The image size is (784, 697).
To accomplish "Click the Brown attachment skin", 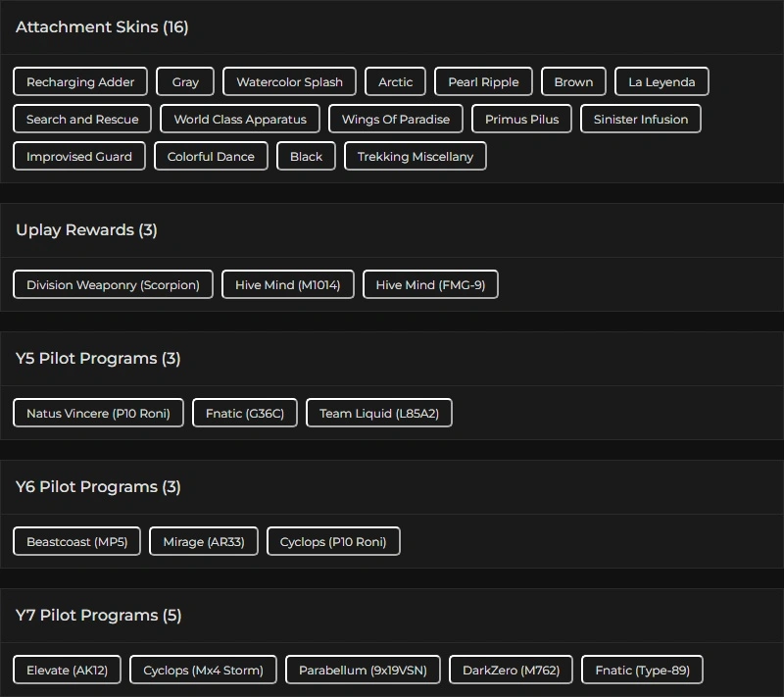I will [x=573, y=81].
